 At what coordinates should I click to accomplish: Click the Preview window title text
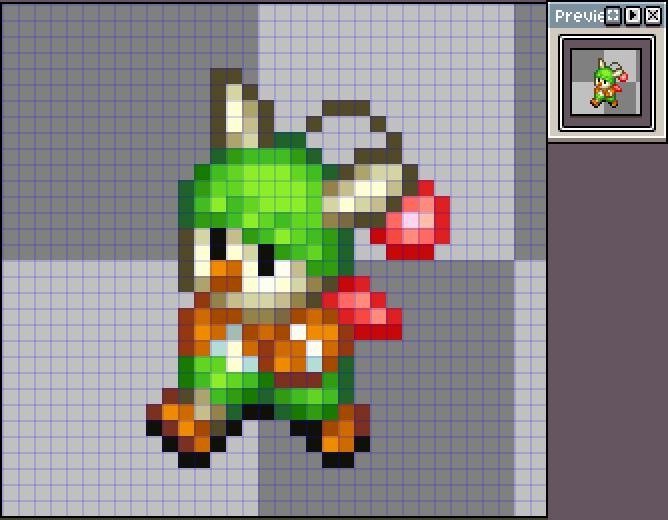580,16
